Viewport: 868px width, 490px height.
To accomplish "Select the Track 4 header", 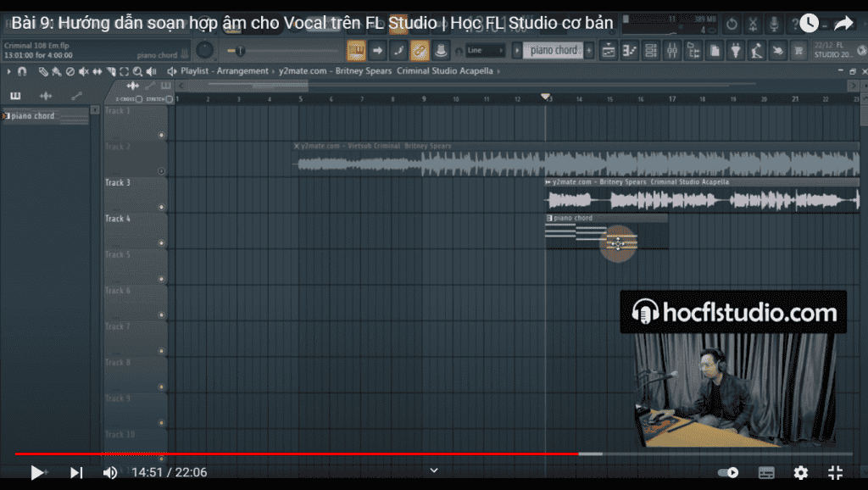I will pyautogui.click(x=135, y=231).
